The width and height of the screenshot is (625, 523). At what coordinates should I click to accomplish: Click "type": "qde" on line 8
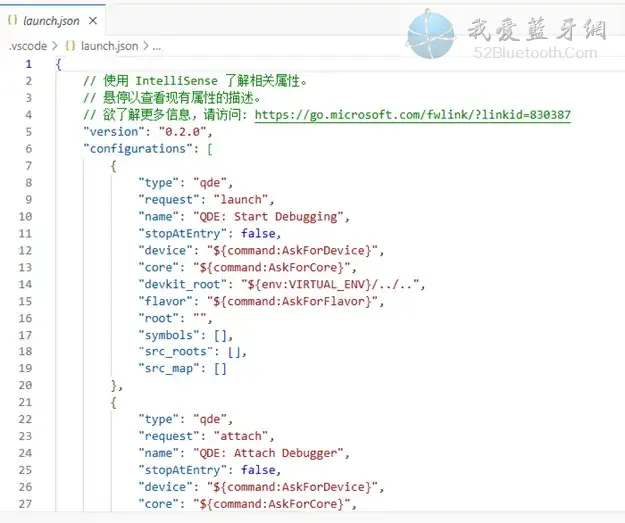coord(185,183)
